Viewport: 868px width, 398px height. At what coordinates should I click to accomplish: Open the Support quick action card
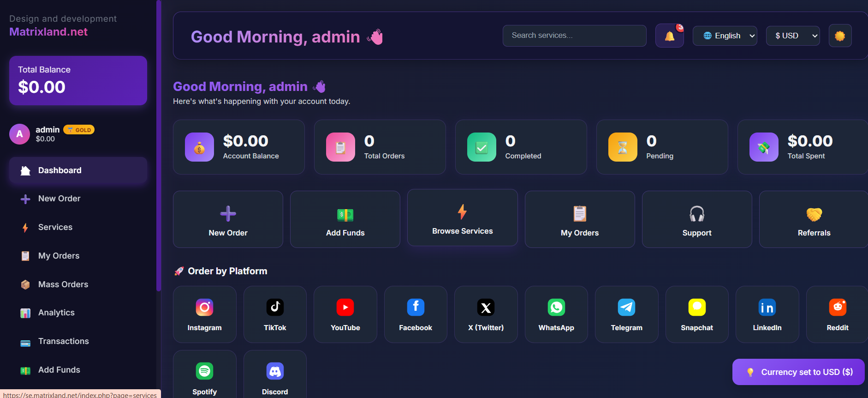[696, 220]
